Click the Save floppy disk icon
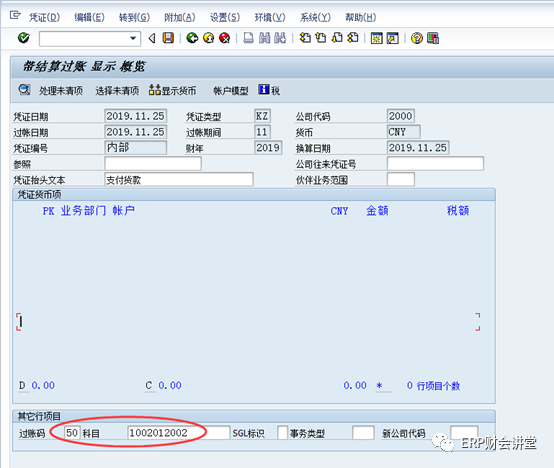 coord(168,38)
